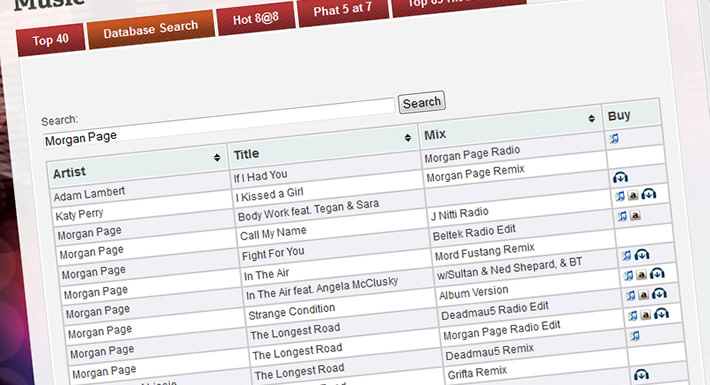Switch to the Top 40 tab
Screen dimensions: 710x385
point(50,40)
